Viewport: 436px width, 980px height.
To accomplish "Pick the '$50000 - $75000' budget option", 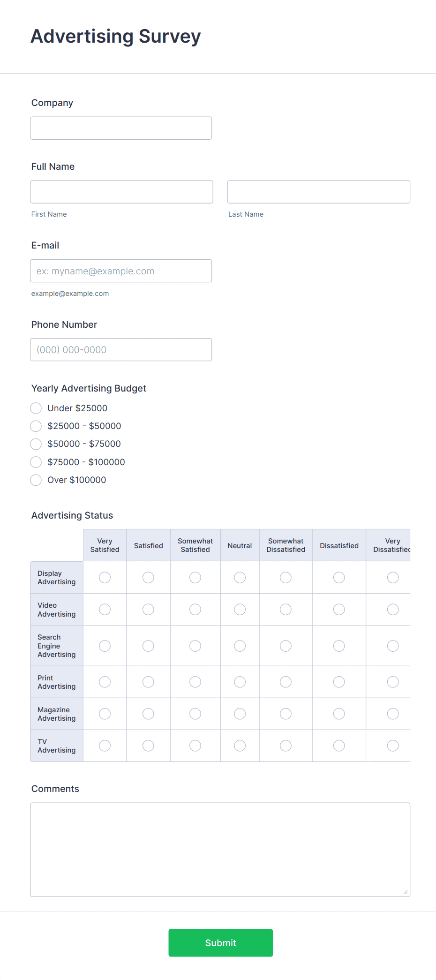I will [x=36, y=444].
